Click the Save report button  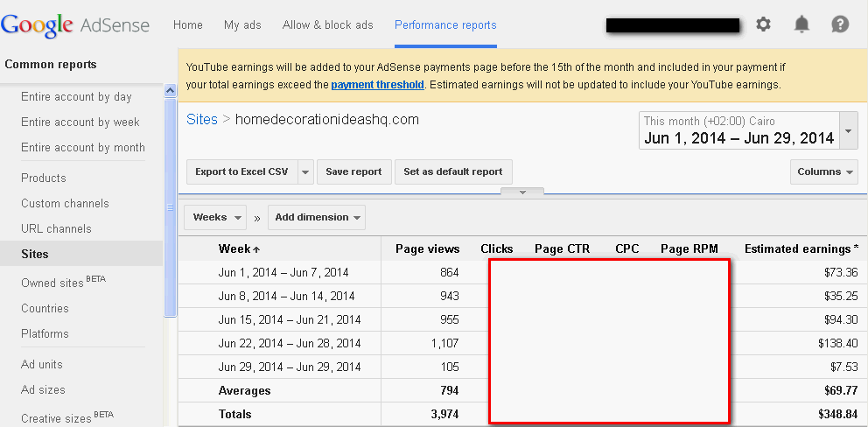(353, 172)
